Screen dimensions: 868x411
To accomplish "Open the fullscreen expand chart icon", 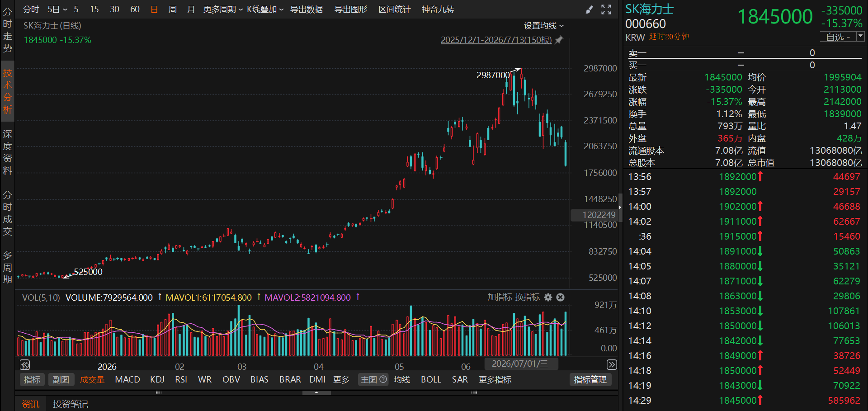I will 606,9.
